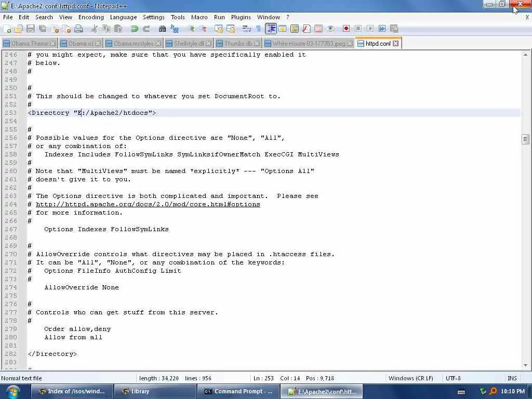Viewport: 532px width, 399px height.
Task: Toggle synchronize horizontal scrolling icon
Action: (231, 29)
